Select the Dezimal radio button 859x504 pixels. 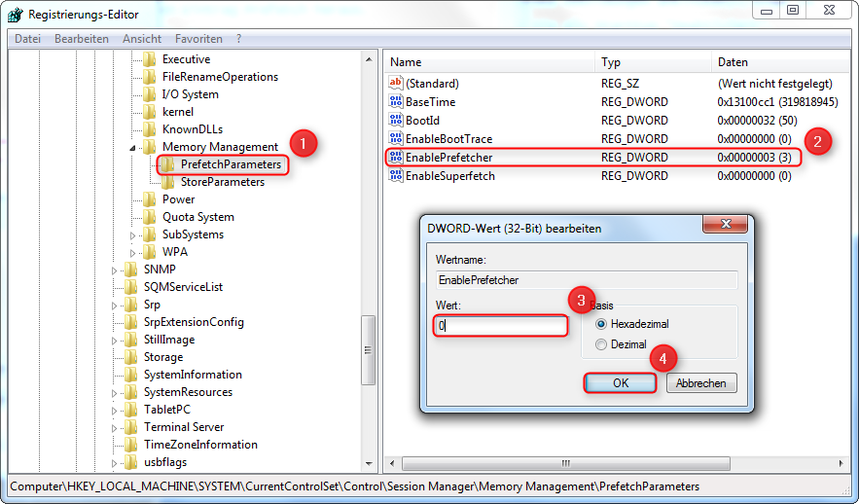[x=601, y=344]
